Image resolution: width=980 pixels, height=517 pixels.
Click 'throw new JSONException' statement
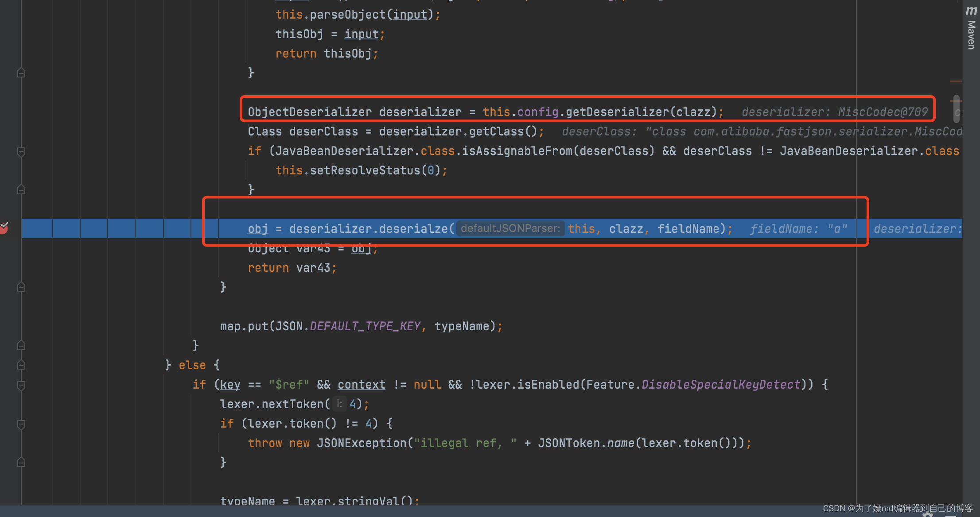click(x=327, y=443)
